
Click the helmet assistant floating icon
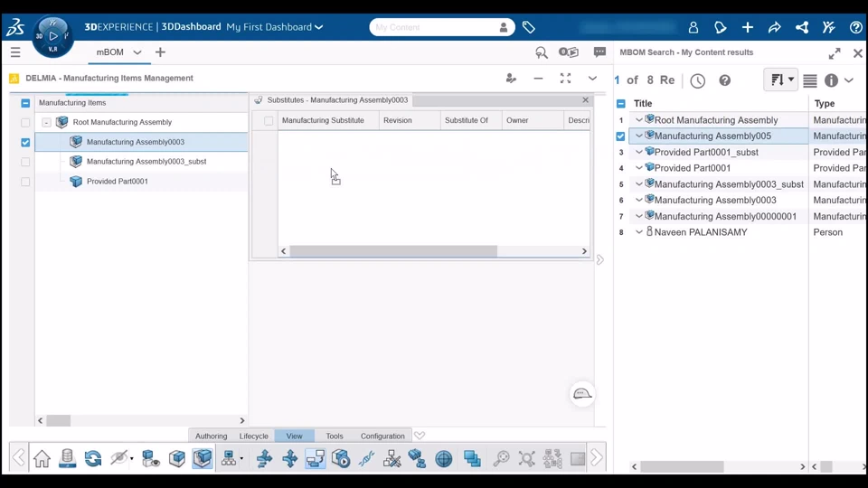coord(582,394)
